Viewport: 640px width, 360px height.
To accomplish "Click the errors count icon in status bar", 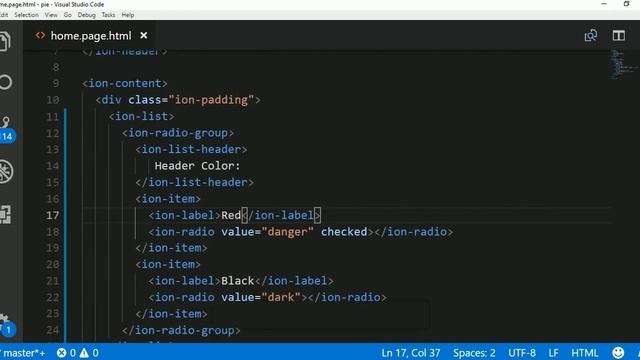I will [x=62, y=353].
